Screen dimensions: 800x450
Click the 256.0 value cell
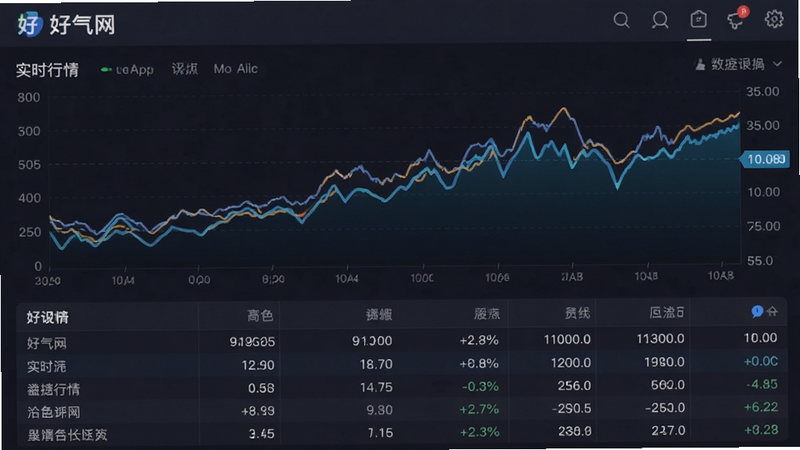(574, 386)
